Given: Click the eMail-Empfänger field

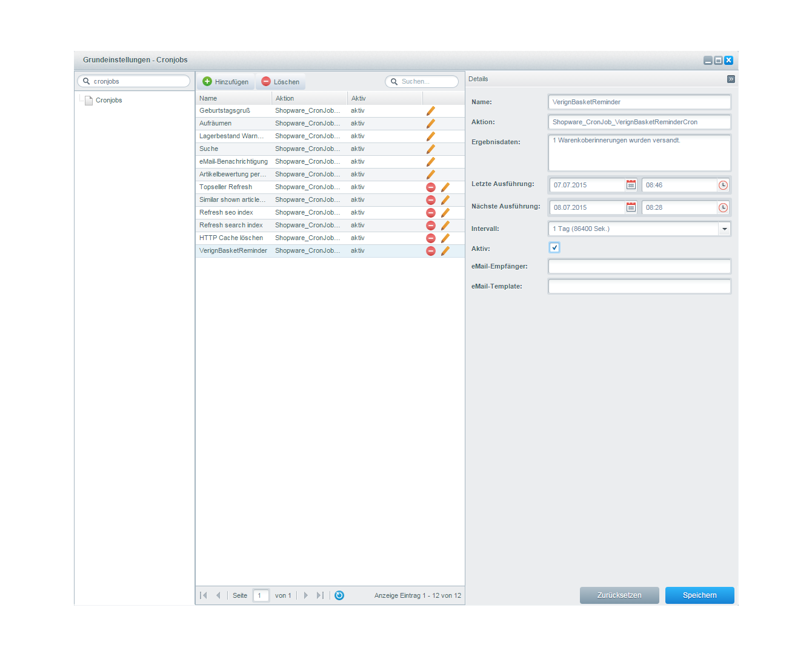Looking at the screenshot, I should (639, 266).
